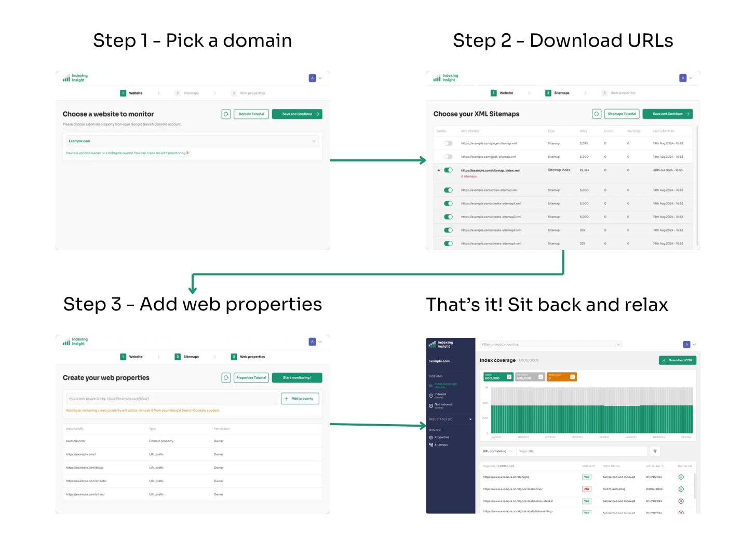Click Indexing Insight logo in dashboard sidebar

coord(441,344)
